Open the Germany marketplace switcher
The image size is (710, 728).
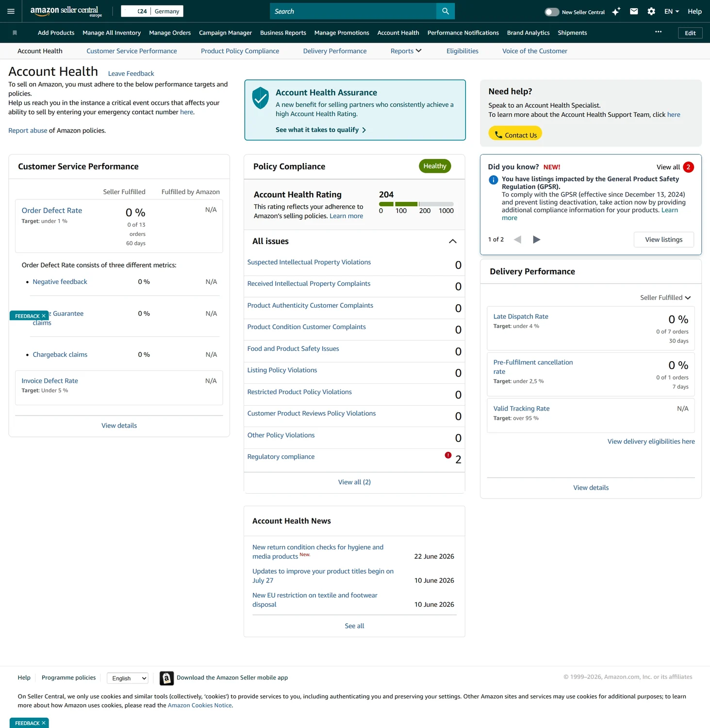point(152,11)
